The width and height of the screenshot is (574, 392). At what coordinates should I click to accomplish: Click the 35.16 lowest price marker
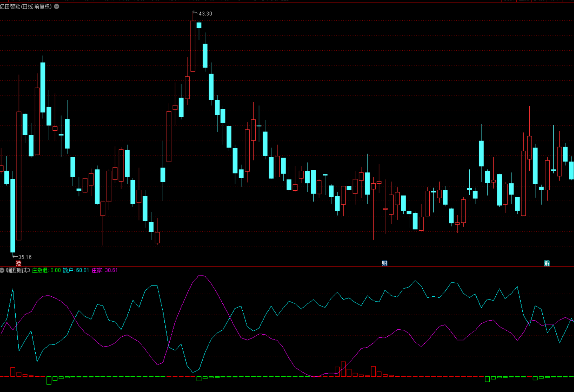[25, 257]
